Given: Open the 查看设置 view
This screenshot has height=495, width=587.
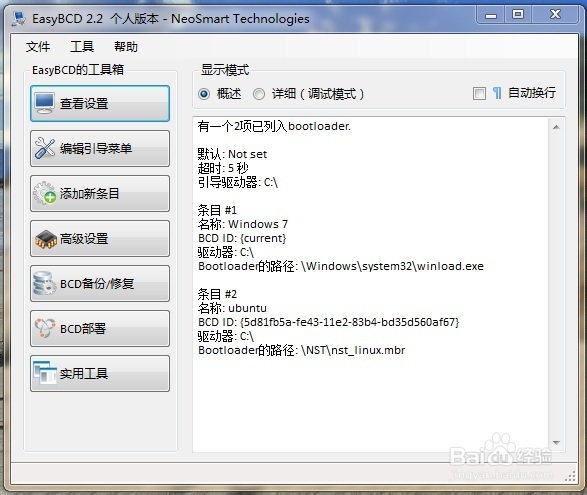Looking at the screenshot, I should pyautogui.click(x=100, y=103).
